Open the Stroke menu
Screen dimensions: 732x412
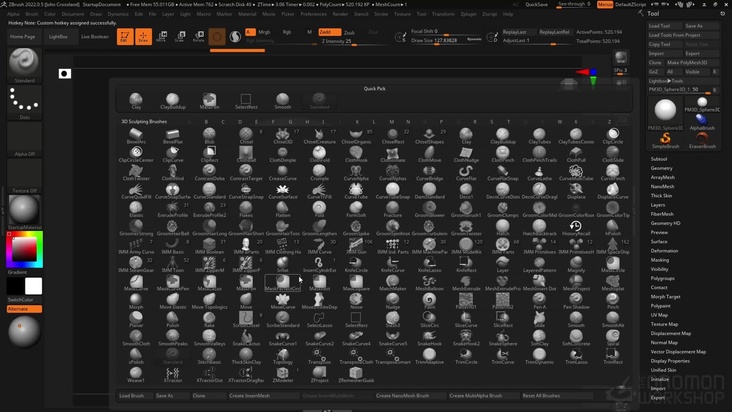(381, 14)
